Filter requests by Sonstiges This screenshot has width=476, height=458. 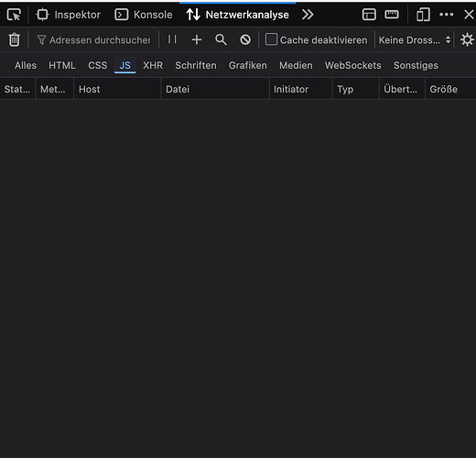(416, 65)
